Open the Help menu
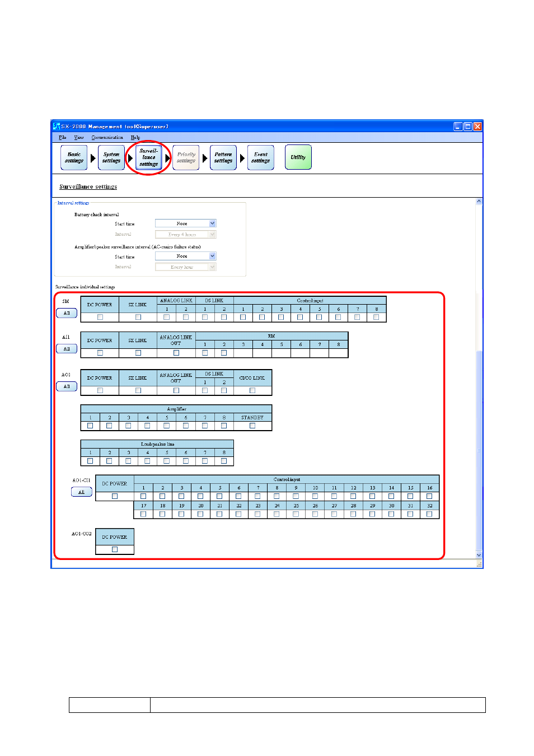 pyautogui.click(x=135, y=137)
